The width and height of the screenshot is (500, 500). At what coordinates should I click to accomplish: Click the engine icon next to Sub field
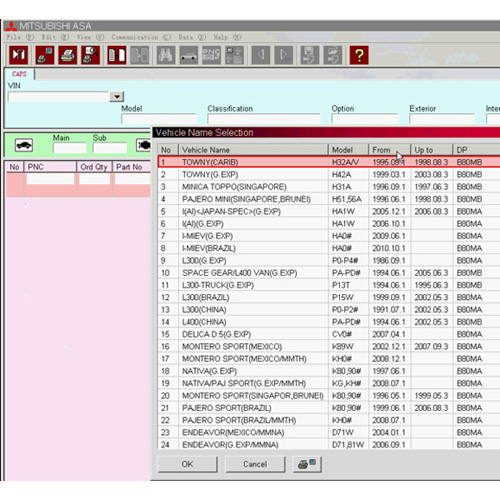[144, 145]
